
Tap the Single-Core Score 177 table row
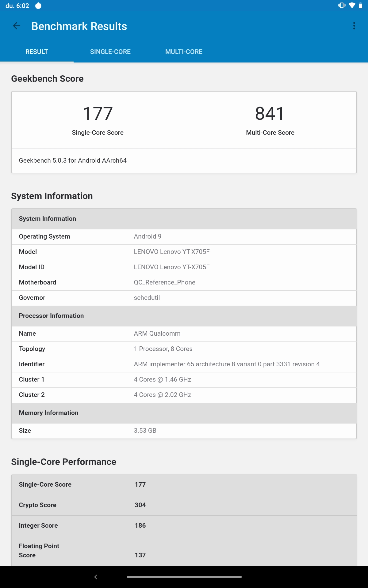(x=184, y=484)
